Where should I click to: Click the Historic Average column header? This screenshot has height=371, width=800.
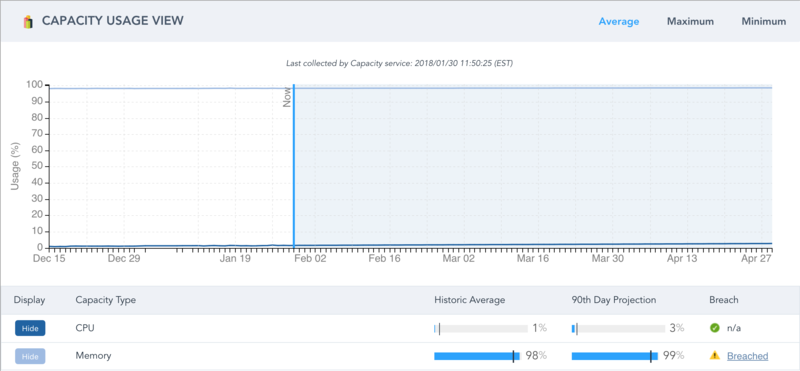pyautogui.click(x=469, y=300)
